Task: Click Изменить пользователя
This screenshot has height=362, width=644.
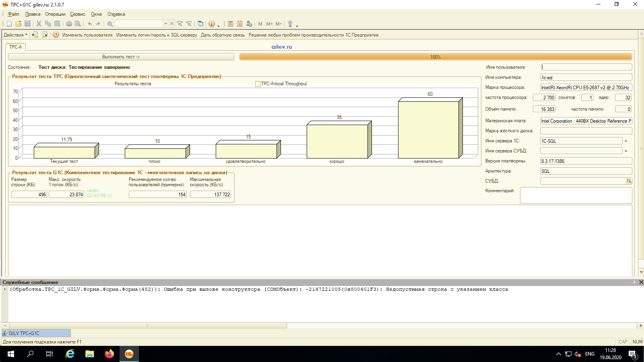Action: (x=87, y=35)
